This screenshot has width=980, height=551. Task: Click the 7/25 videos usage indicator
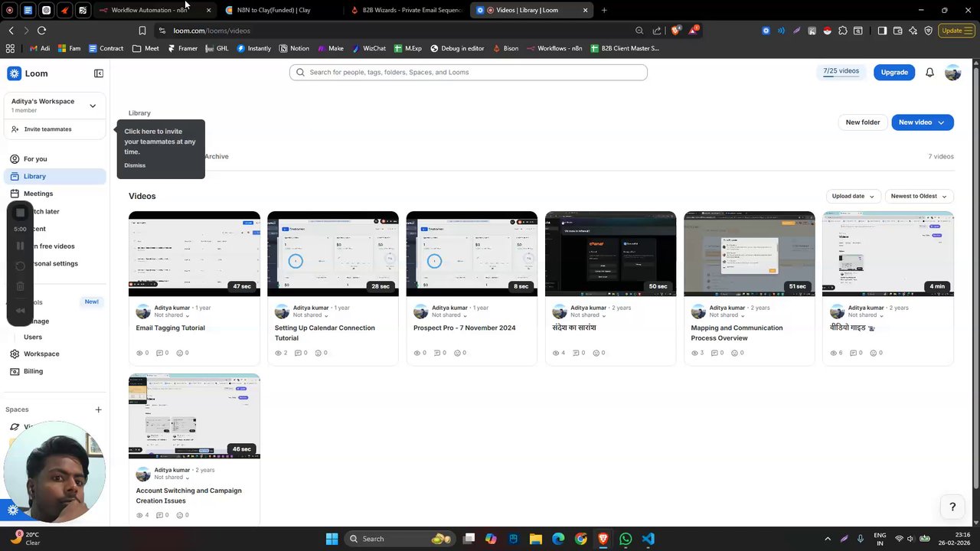pyautogui.click(x=841, y=72)
